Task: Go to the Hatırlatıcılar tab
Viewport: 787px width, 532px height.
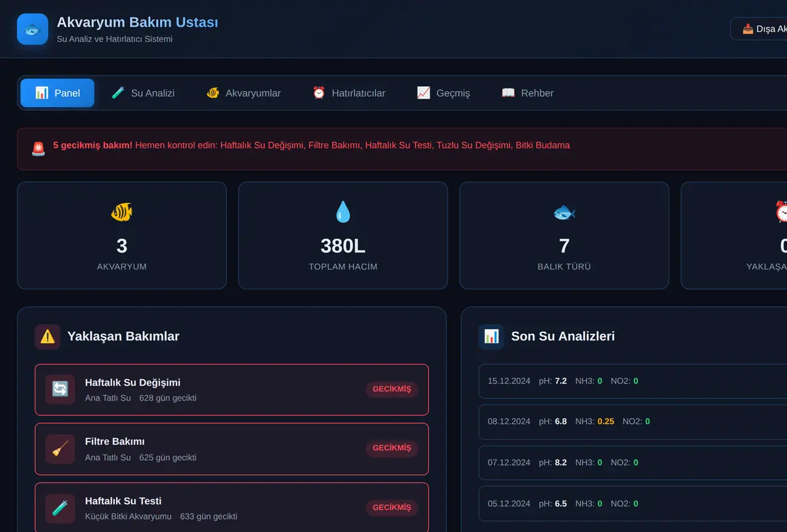Action: coord(349,93)
